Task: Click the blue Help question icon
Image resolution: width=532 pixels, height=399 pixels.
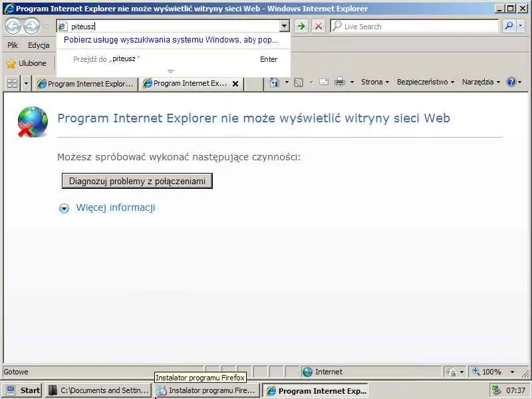Action: coord(511,82)
